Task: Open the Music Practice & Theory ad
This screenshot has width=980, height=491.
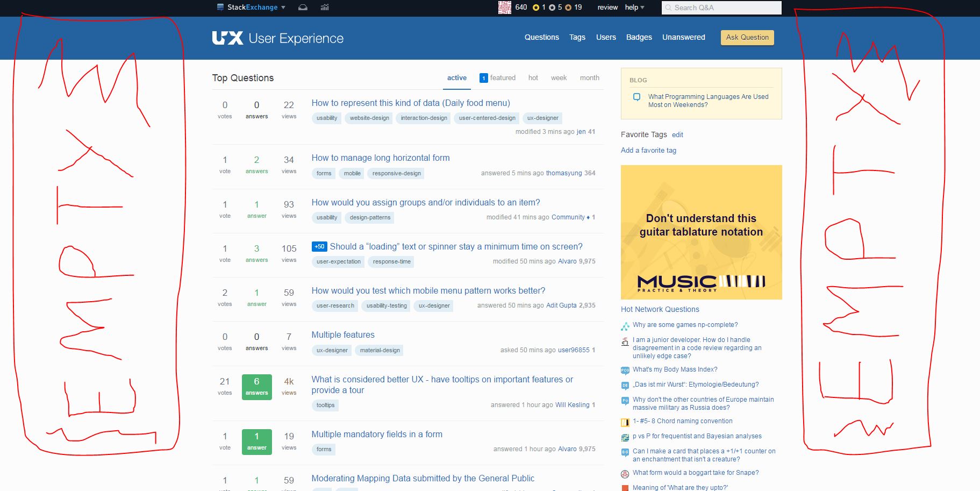Action: (x=702, y=232)
